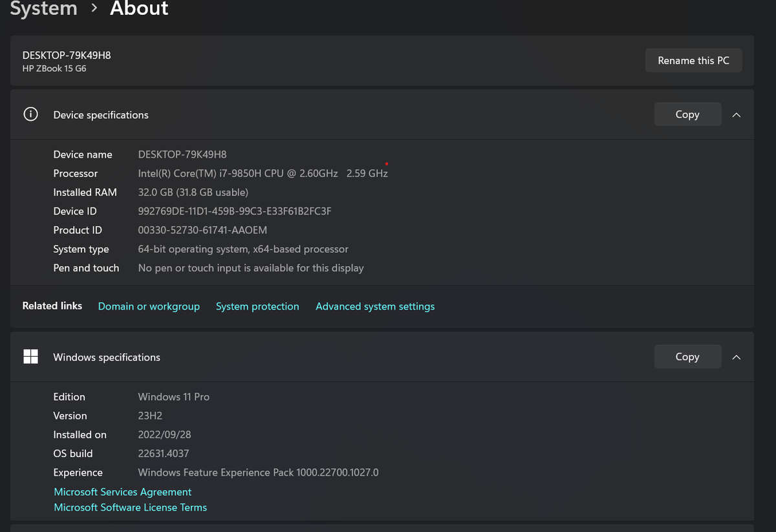Click the i7-9850H processor value text
The image size is (776, 532).
coord(263,173)
